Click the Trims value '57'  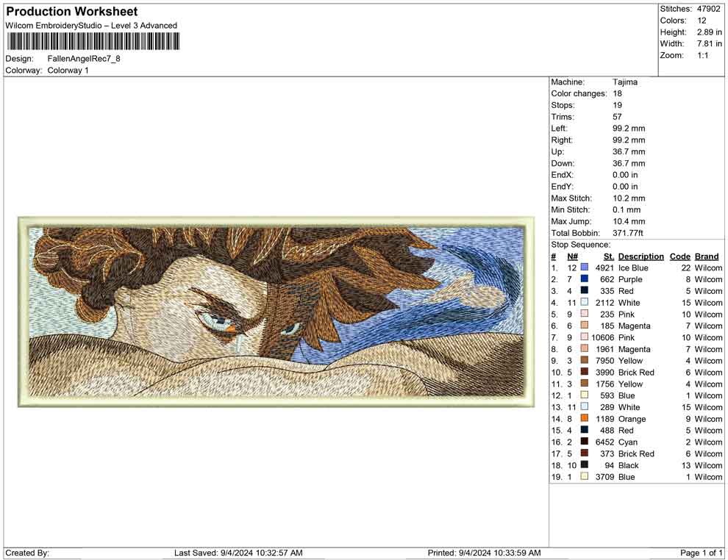tap(617, 117)
